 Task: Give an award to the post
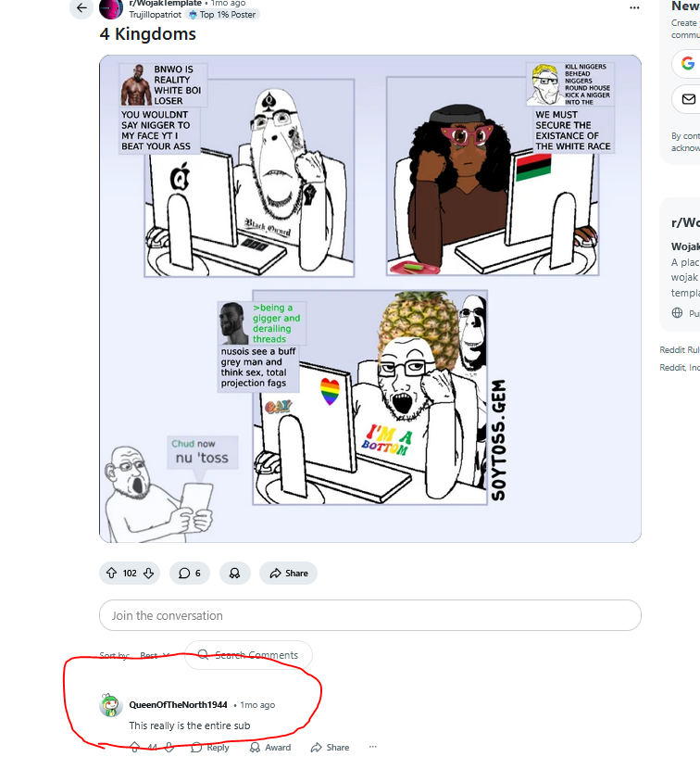(x=234, y=573)
